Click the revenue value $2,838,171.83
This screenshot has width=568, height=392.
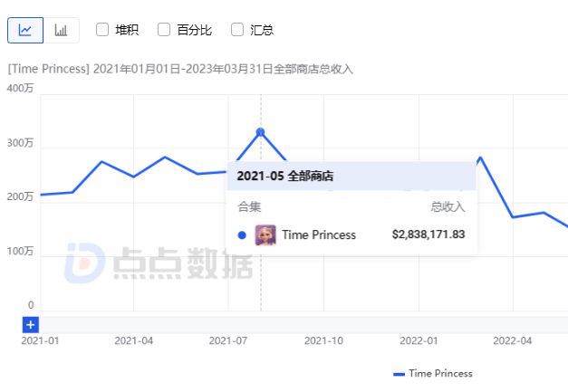(x=428, y=234)
